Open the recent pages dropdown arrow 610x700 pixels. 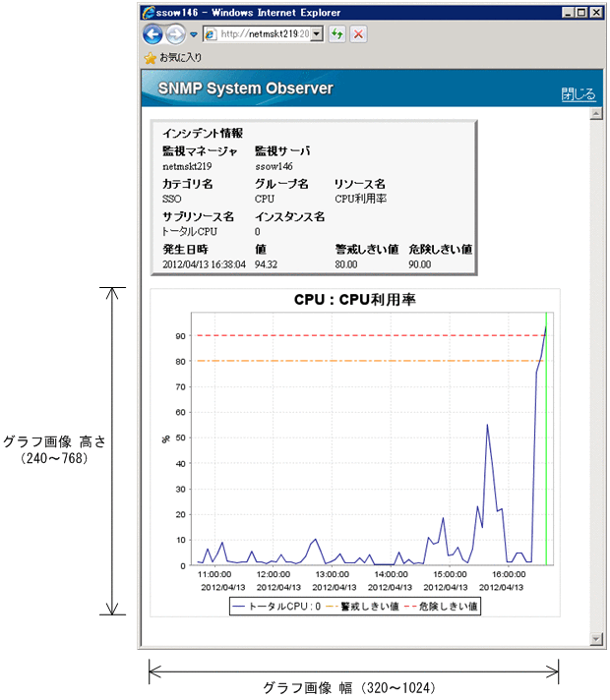tap(194, 34)
